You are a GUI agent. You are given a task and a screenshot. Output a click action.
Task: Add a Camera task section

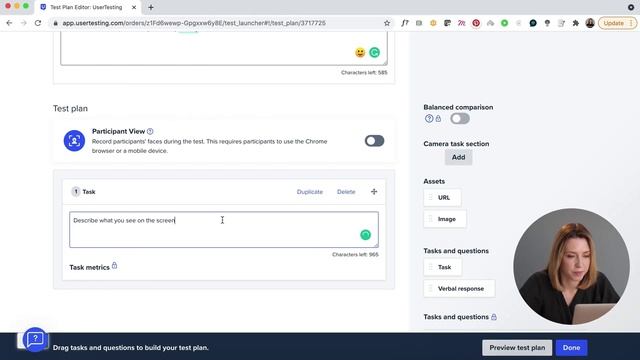(458, 157)
